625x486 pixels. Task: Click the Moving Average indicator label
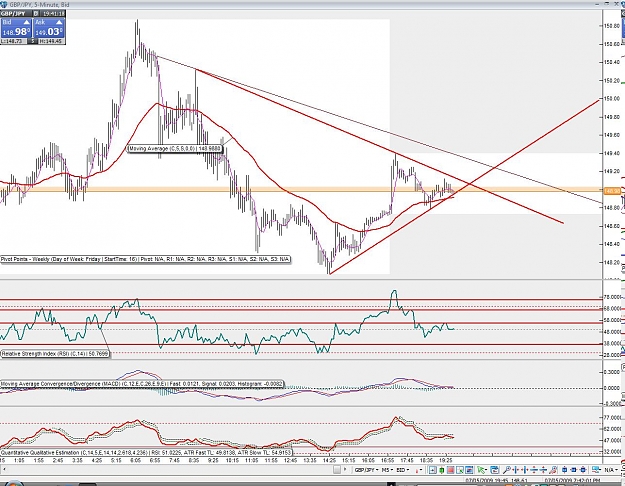tap(175, 149)
